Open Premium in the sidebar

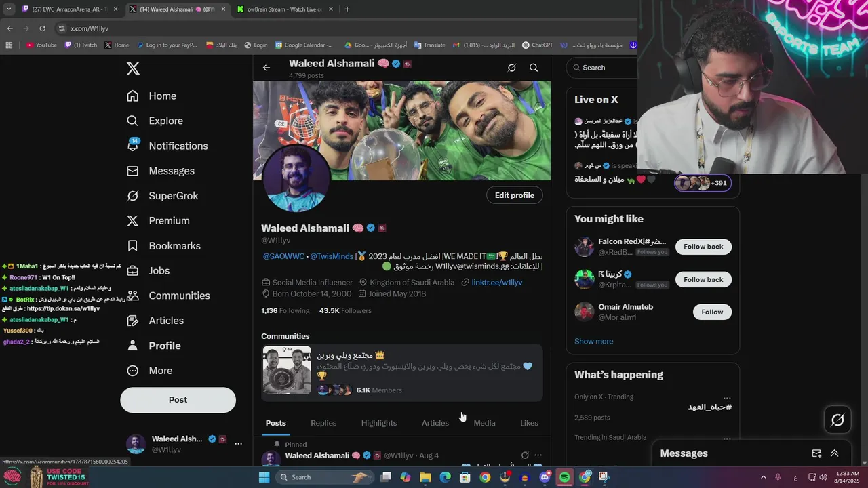point(159,221)
